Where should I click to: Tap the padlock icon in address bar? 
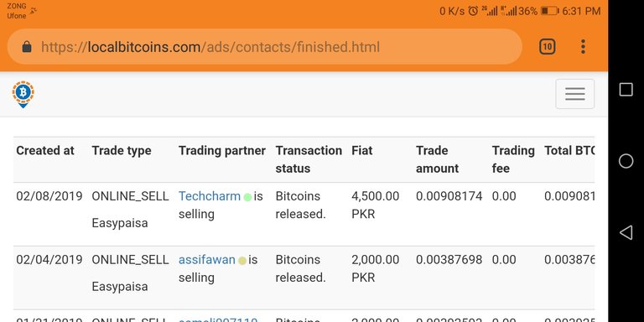pos(27,46)
